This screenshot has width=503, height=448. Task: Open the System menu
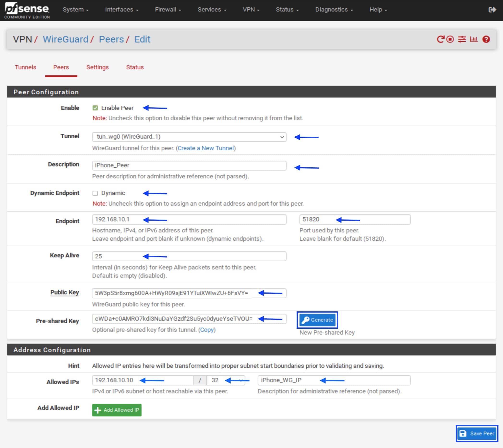click(76, 10)
